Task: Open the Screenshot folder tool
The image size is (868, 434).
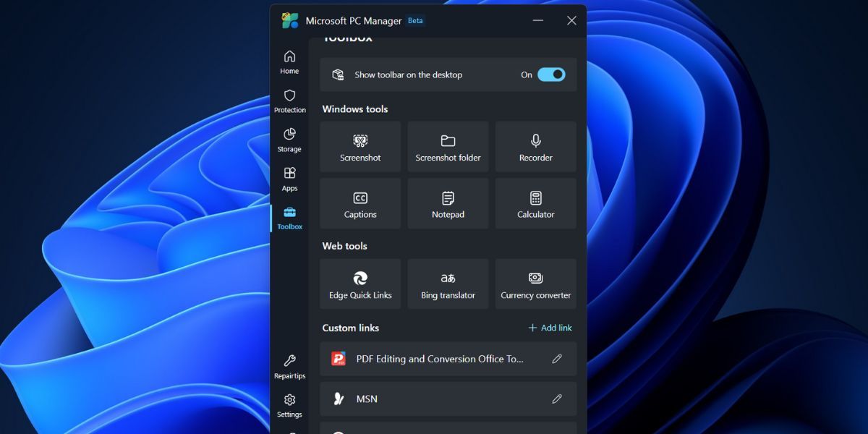Action: tap(447, 146)
